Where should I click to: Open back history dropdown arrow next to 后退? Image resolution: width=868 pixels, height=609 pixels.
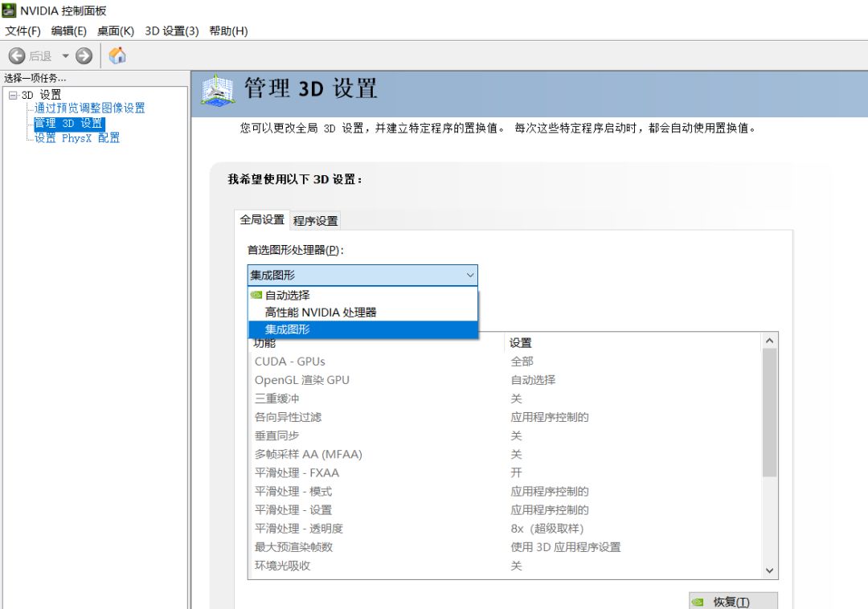point(65,56)
